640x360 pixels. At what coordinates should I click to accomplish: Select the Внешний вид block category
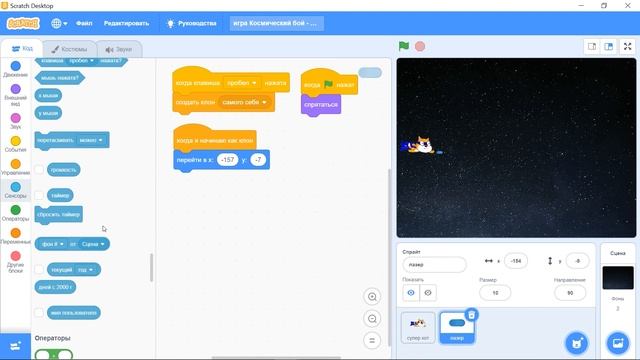click(x=16, y=95)
